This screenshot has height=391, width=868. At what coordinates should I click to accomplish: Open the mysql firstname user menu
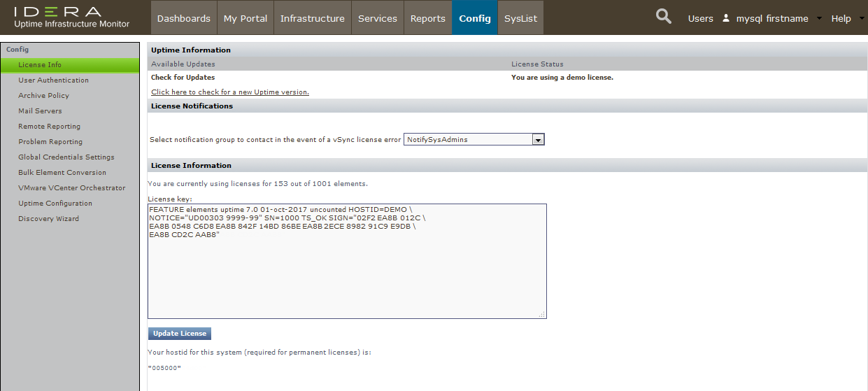(772, 18)
